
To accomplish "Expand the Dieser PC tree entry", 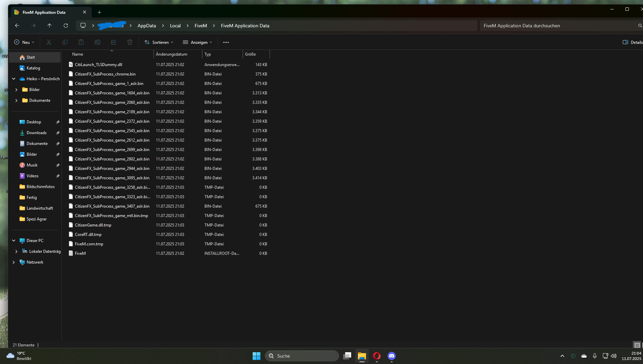I will click(13, 240).
